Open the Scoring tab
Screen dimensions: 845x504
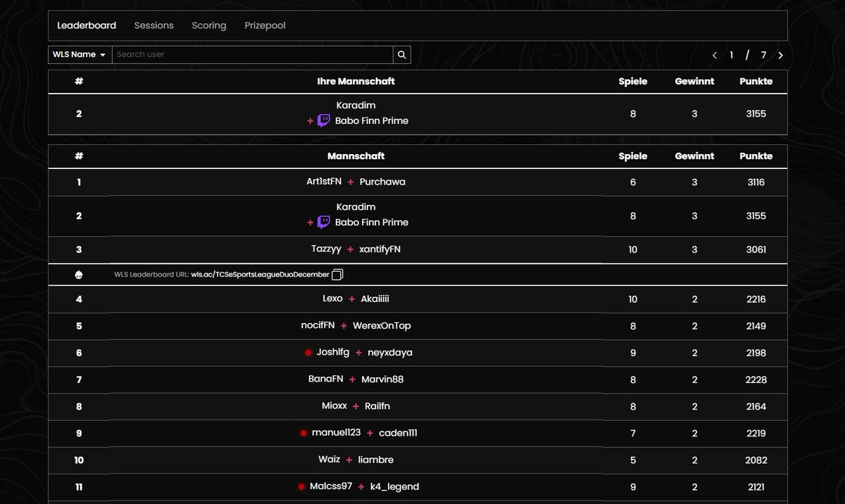[209, 25]
